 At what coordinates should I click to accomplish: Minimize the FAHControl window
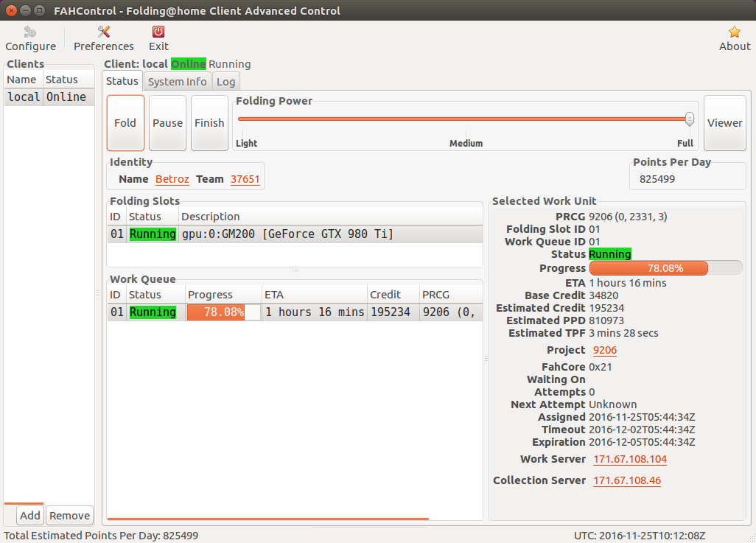pos(26,10)
